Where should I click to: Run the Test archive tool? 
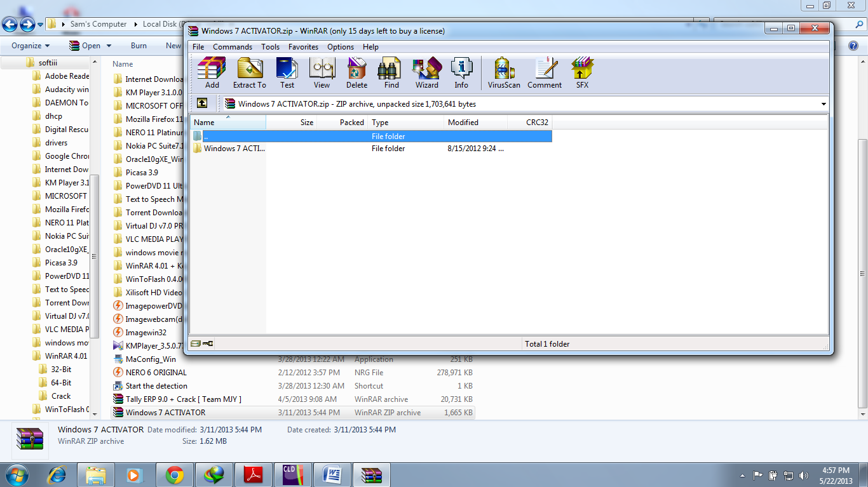(287, 73)
